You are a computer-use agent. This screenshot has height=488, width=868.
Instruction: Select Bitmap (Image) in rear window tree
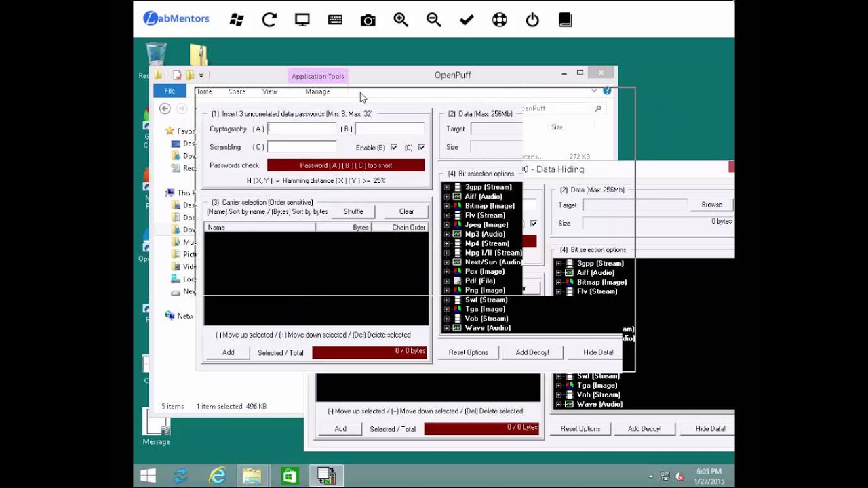pyautogui.click(x=601, y=282)
